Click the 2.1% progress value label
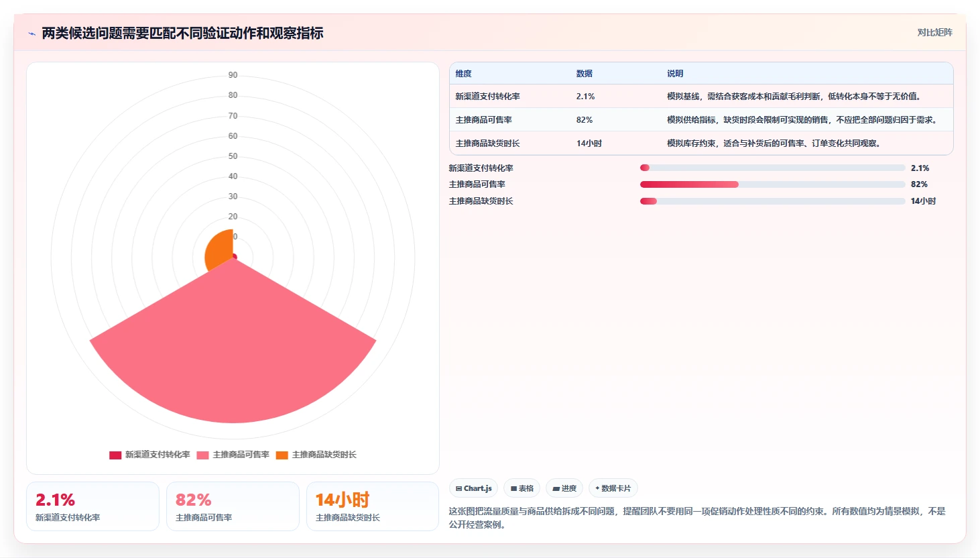Image resolution: width=980 pixels, height=558 pixels. pyautogui.click(x=920, y=168)
